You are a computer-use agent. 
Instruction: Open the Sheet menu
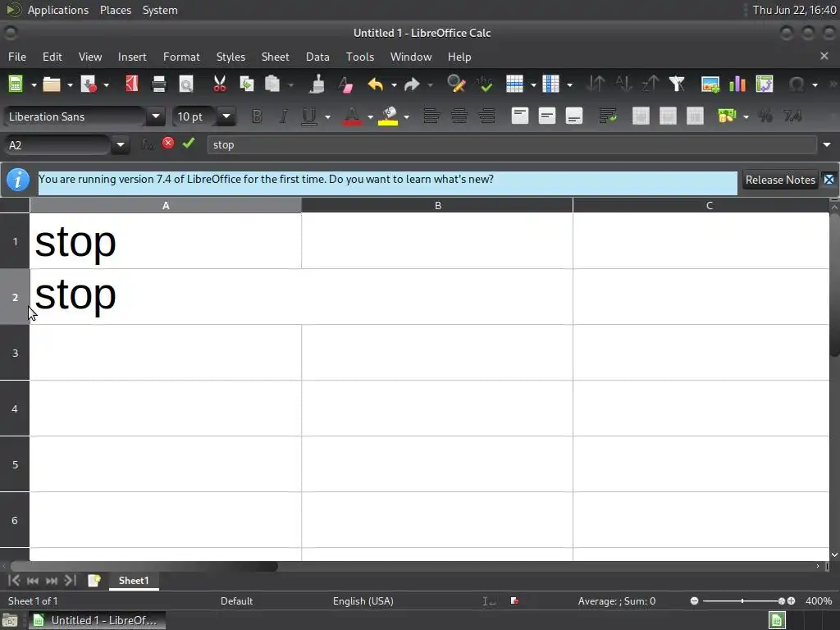[x=275, y=57]
